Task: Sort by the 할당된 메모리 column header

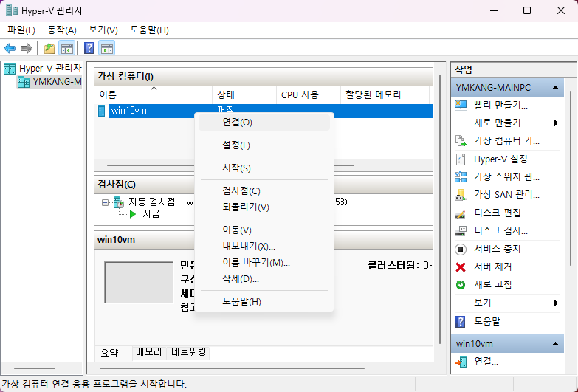Action: (385, 94)
